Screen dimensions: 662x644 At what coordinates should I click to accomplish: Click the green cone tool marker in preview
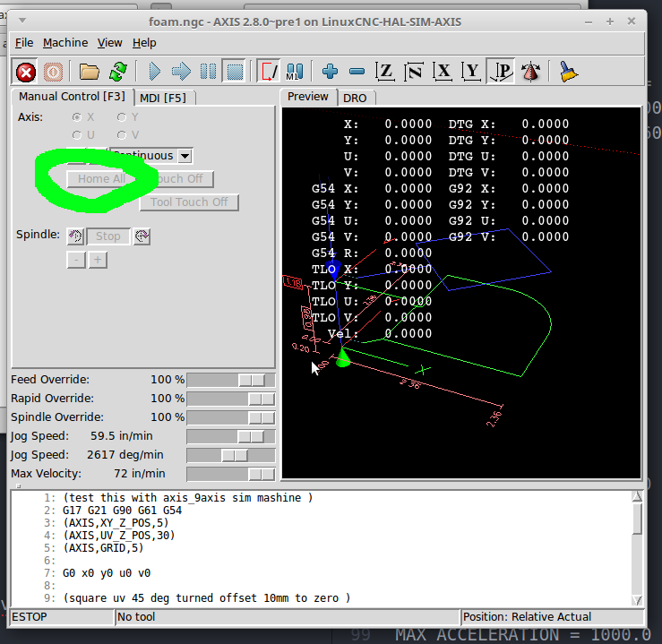pos(342,358)
